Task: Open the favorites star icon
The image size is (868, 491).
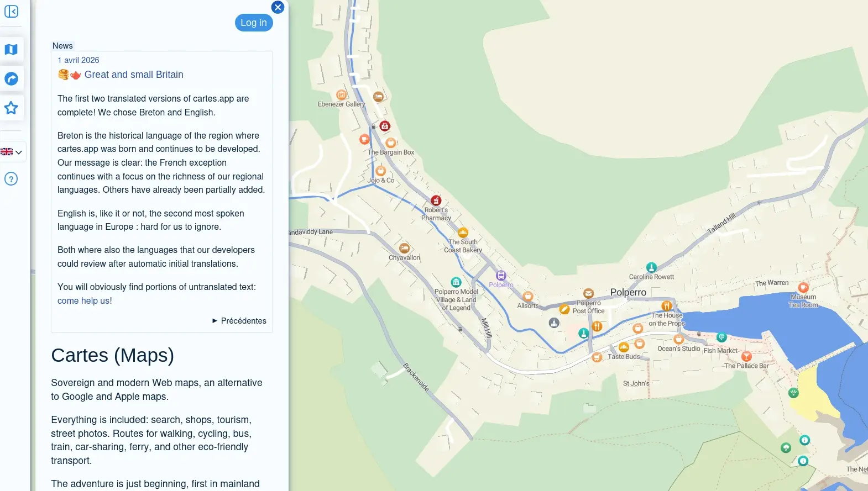Action: pyautogui.click(x=11, y=108)
